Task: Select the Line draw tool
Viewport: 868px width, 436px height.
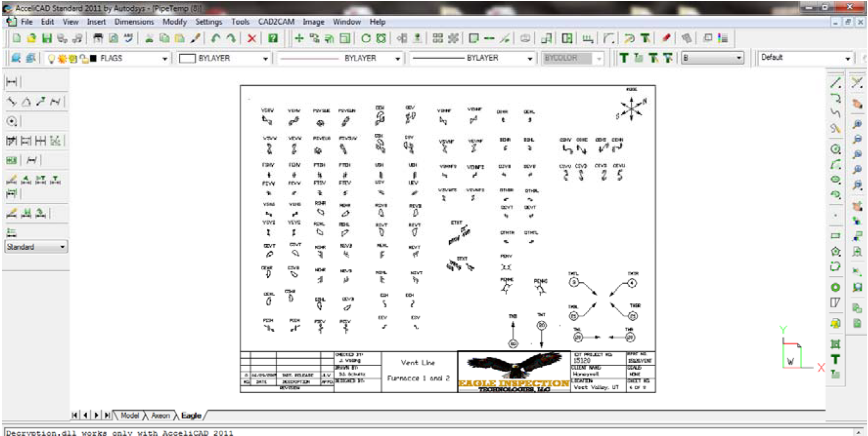Action: pyautogui.click(x=835, y=83)
